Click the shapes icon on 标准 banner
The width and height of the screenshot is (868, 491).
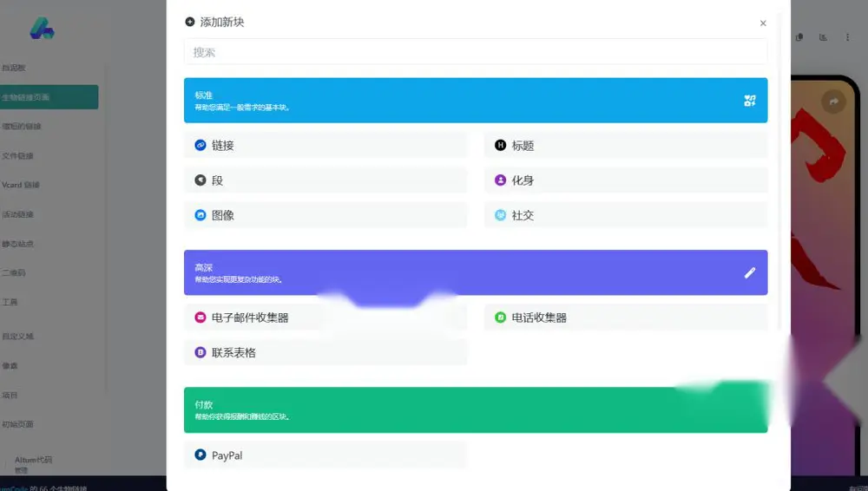coord(750,100)
